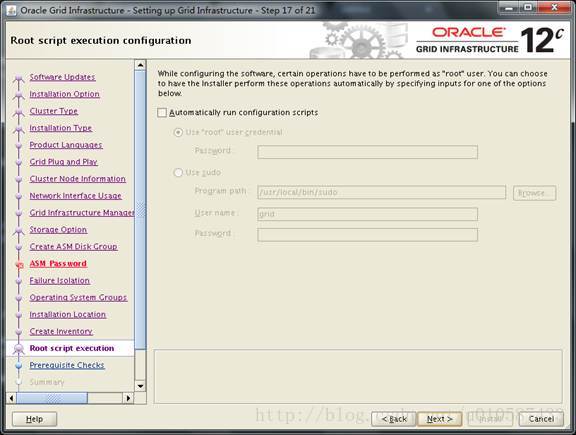
Task: Cancel the installation wizard
Action: (x=541, y=419)
